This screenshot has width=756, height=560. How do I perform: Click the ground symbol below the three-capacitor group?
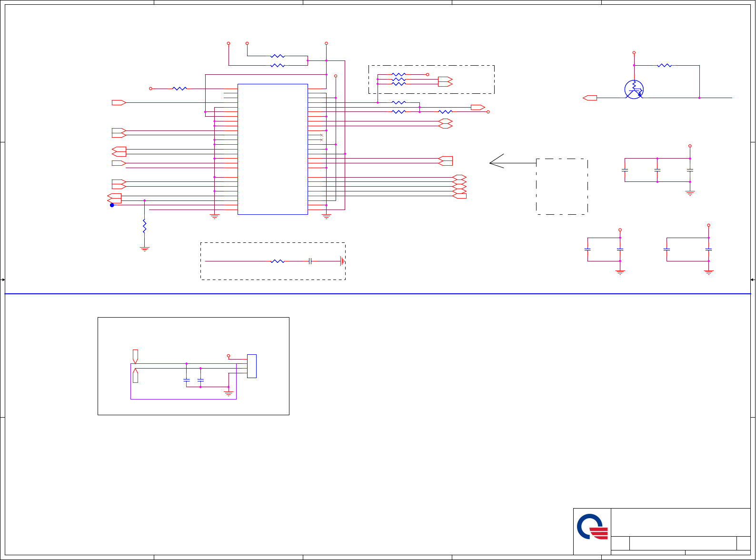[690, 193]
